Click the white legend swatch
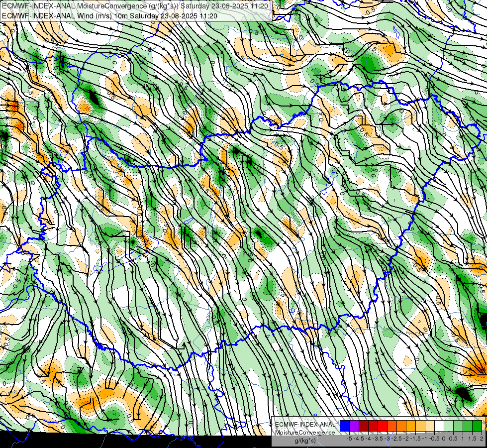The image size is (487, 448). tap(439, 426)
